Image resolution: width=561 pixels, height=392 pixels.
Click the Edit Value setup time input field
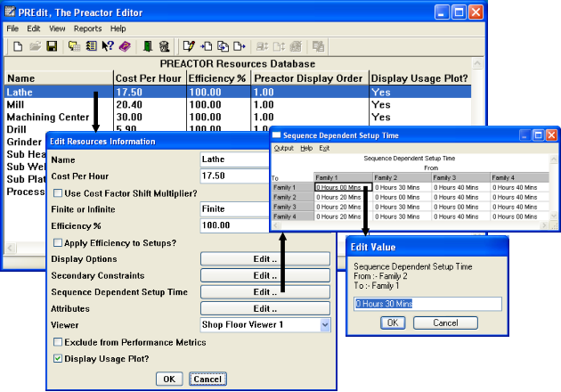428,304
